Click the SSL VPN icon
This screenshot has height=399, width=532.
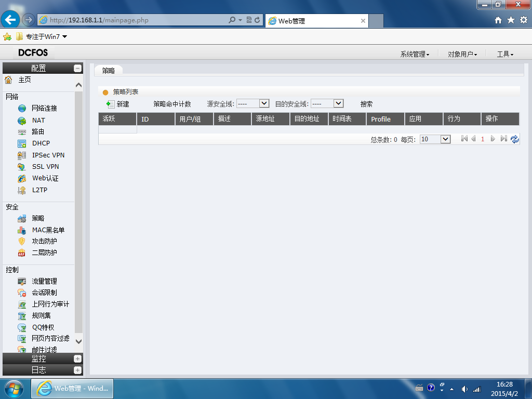click(22, 167)
